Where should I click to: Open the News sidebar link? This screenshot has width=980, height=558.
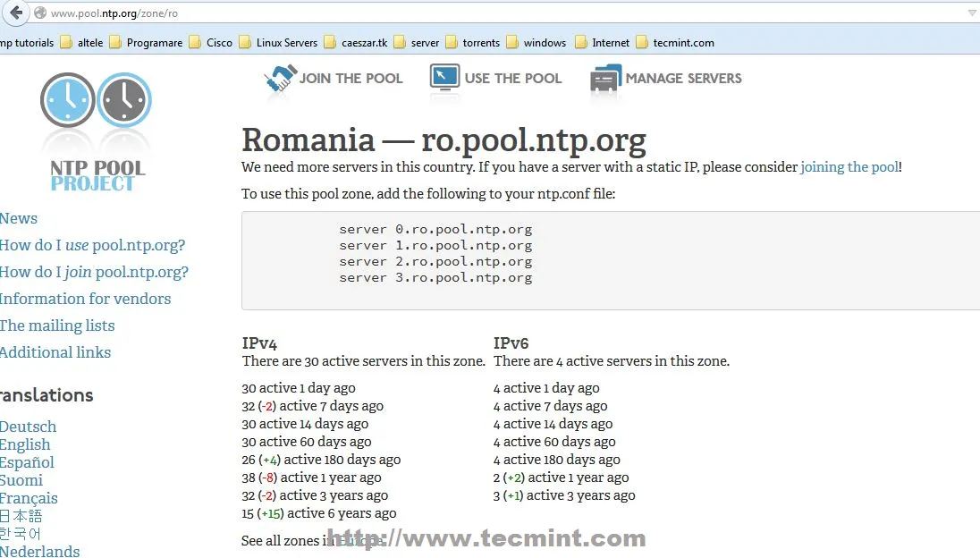click(x=19, y=218)
